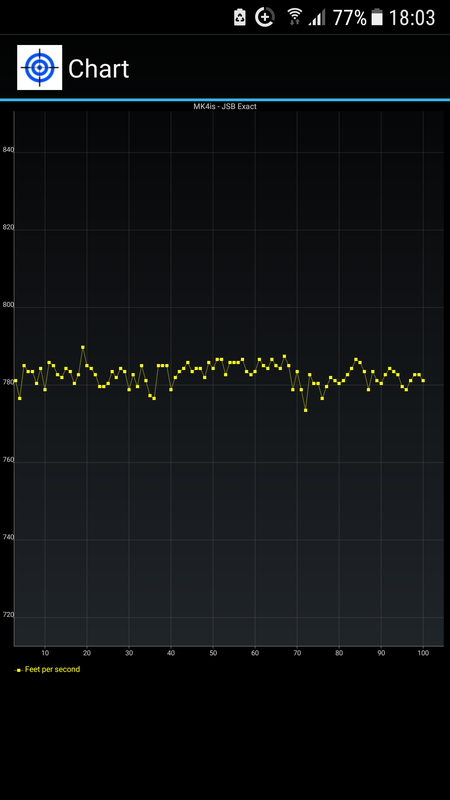Viewport: 450px width, 800px height.
Task: Tap the 840 y-axis label
Action: click(x=8, y=150)
